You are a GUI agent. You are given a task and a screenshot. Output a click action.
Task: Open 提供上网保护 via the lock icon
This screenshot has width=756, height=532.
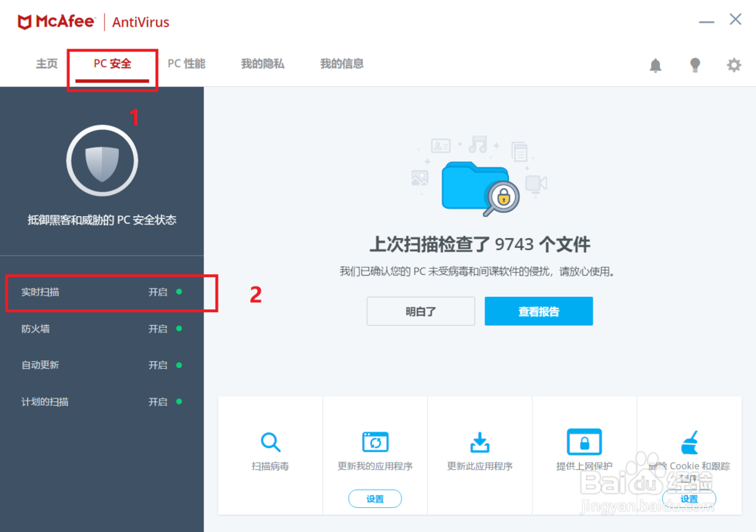click(584, 442)
